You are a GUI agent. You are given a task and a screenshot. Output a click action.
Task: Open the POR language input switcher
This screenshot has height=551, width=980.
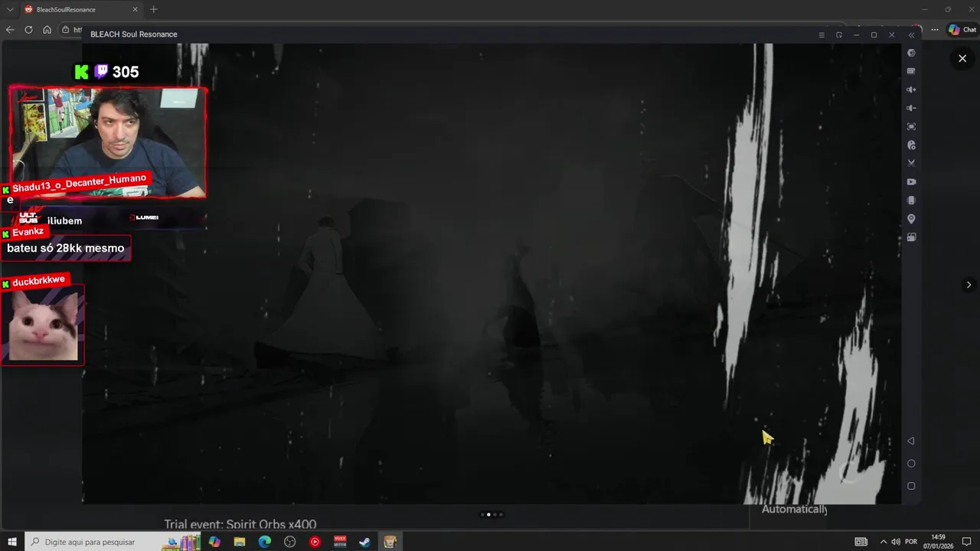[x=911, y=542]
